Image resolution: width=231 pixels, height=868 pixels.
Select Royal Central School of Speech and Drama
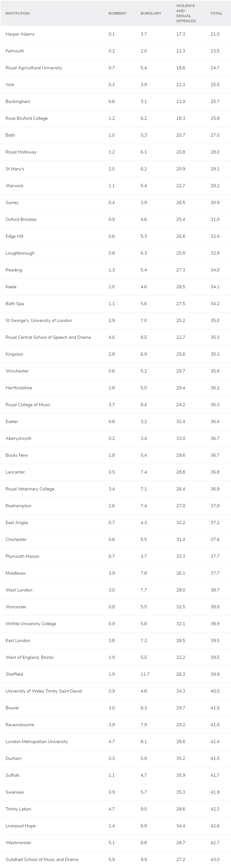coord(48,337)
